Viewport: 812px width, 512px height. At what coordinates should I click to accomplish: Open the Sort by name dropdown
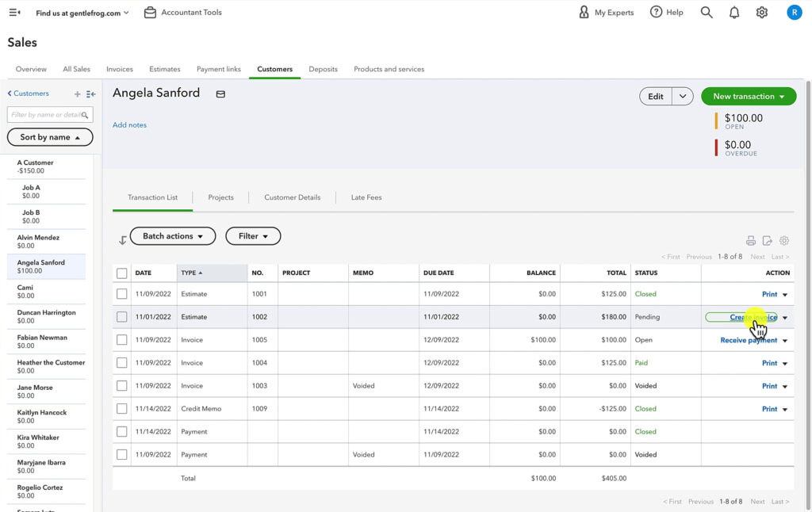(49, 136)
